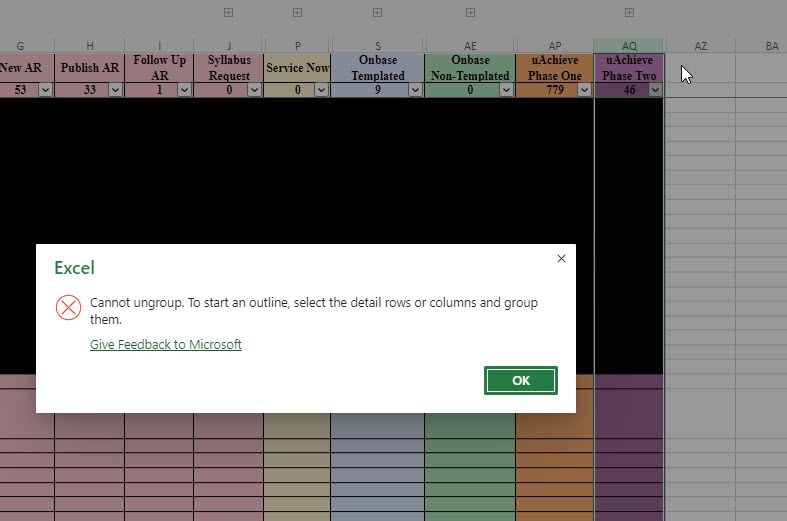Screen dimensions: 787x521
Task: Open the uAchieve Phase Two filter dropdown
Action: pyautogui.click(x=655, y=90)
